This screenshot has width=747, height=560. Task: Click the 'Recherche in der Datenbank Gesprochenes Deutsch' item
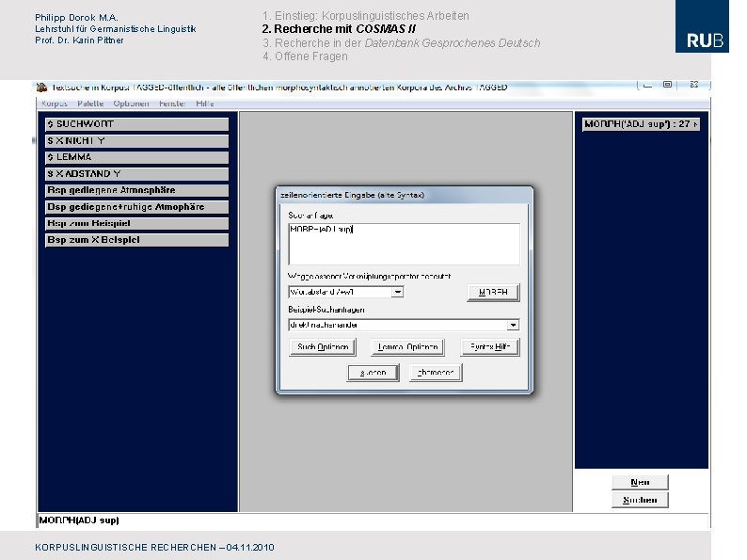pyautogui.click(x=401, y=43)
